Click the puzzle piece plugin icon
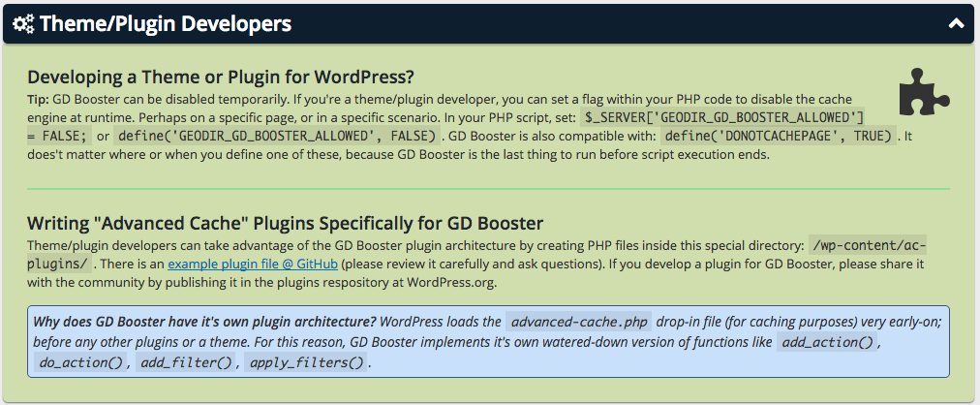980x405 pixels. pyautogui.click(x=925, y=92)
